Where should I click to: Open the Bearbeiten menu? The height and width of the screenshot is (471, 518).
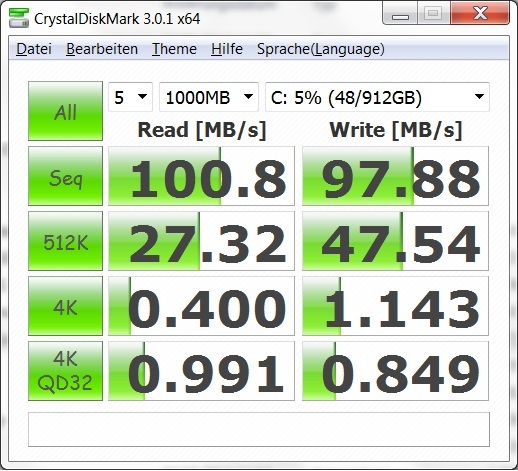[102, 49]
